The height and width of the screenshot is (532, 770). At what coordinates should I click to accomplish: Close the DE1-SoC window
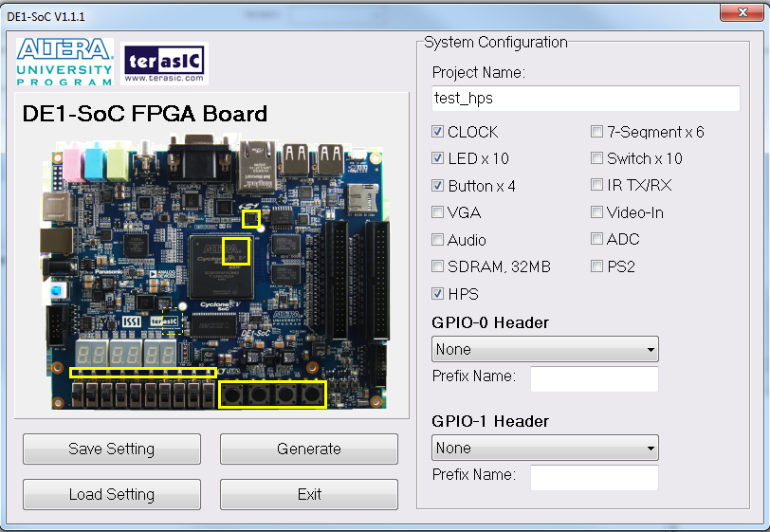click(x=742, y=12)
